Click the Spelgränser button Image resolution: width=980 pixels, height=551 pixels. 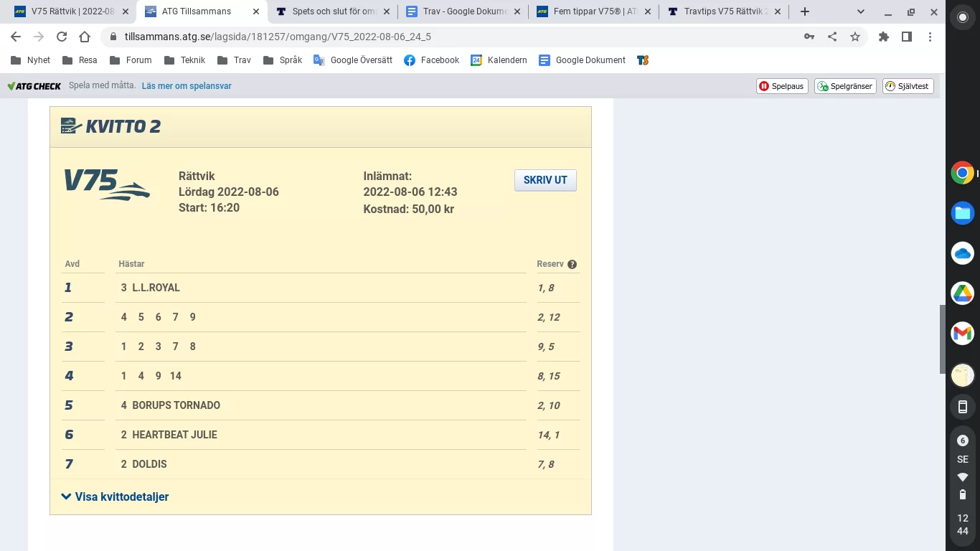point(844,85)
